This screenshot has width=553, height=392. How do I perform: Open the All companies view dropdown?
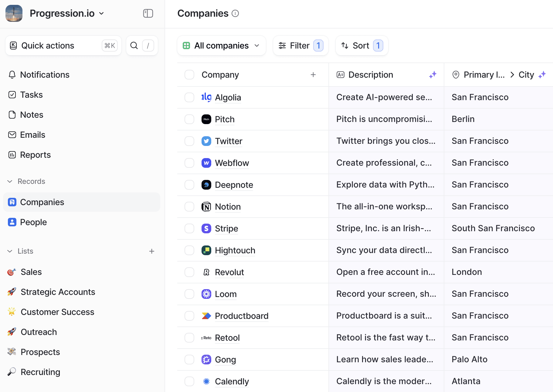[221, 45]
